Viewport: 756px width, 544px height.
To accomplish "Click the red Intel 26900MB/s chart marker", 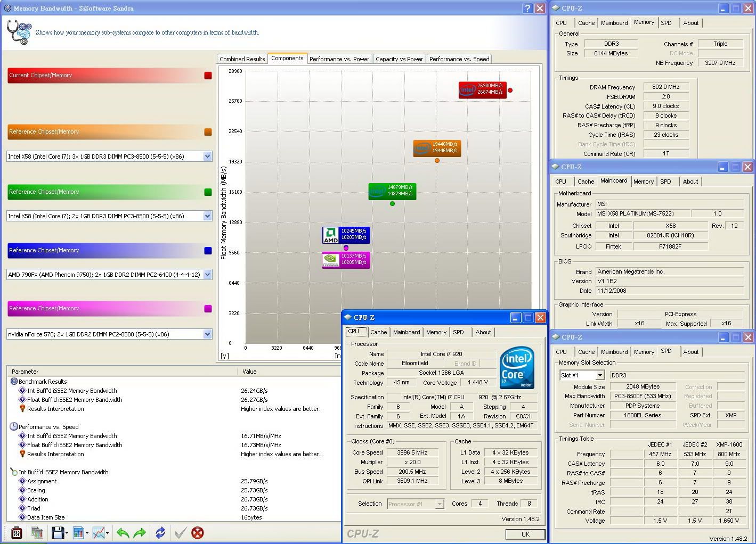I will tap(482, 89).
